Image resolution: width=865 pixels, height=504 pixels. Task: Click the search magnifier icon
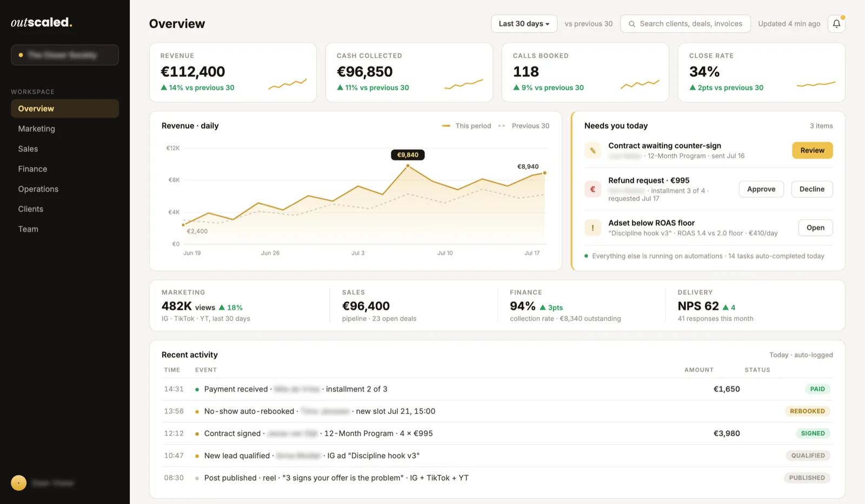click(x=631, y=24)
